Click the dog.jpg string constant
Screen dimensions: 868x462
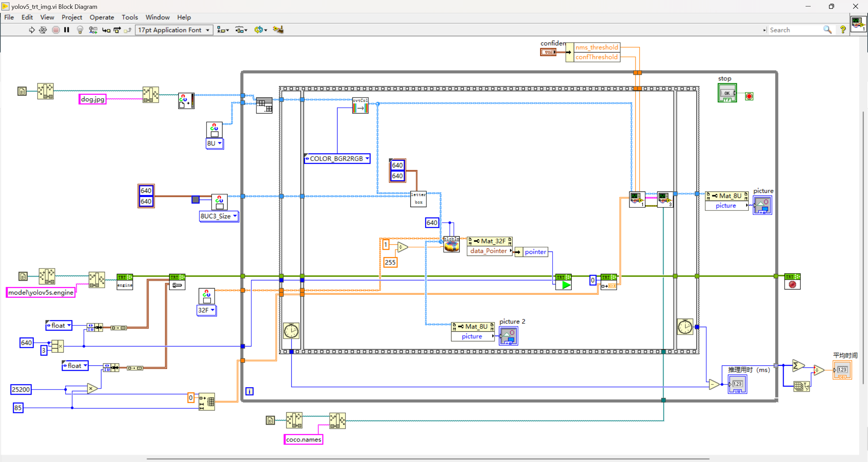point(93,99)
